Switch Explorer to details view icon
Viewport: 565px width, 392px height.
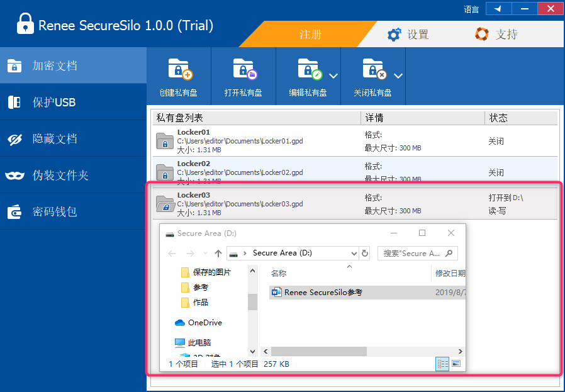tap(442, 364)
